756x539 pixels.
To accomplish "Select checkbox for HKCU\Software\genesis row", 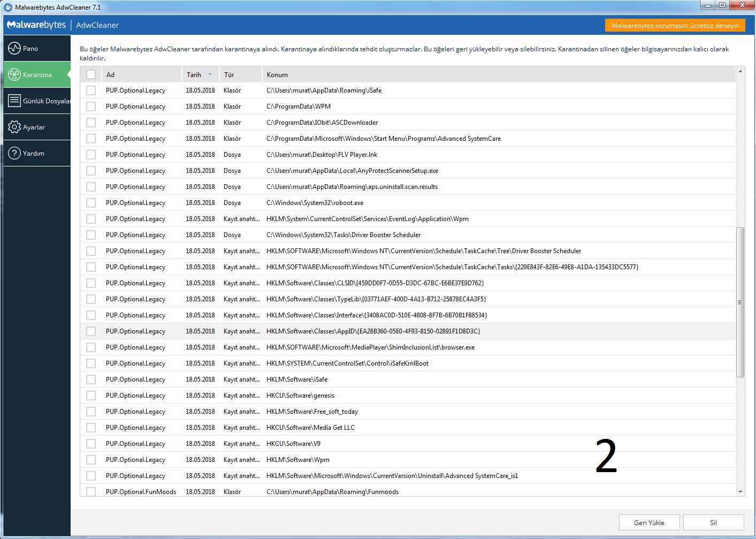I will coord(91,396).
